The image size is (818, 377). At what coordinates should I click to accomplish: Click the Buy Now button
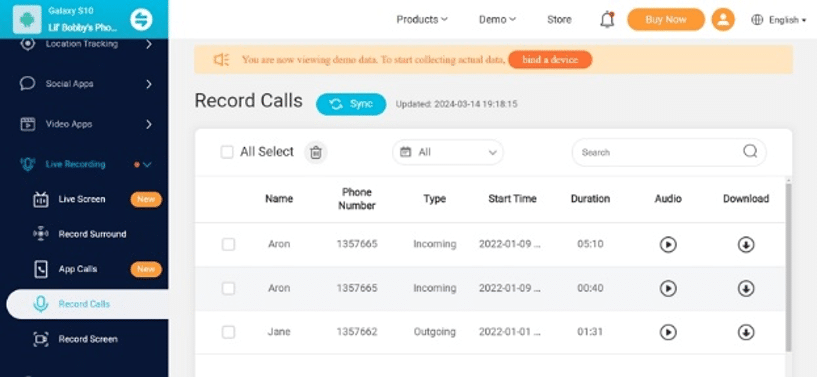[666, 20]
